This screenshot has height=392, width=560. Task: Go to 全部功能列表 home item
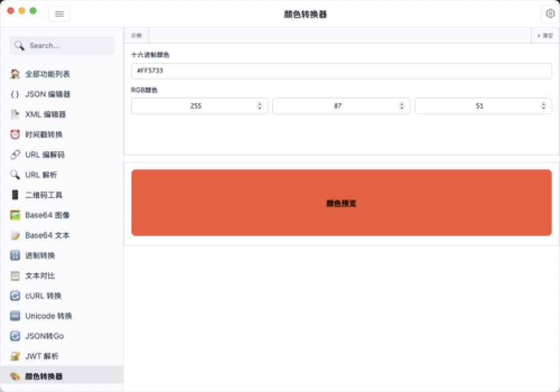click(48, 74)
